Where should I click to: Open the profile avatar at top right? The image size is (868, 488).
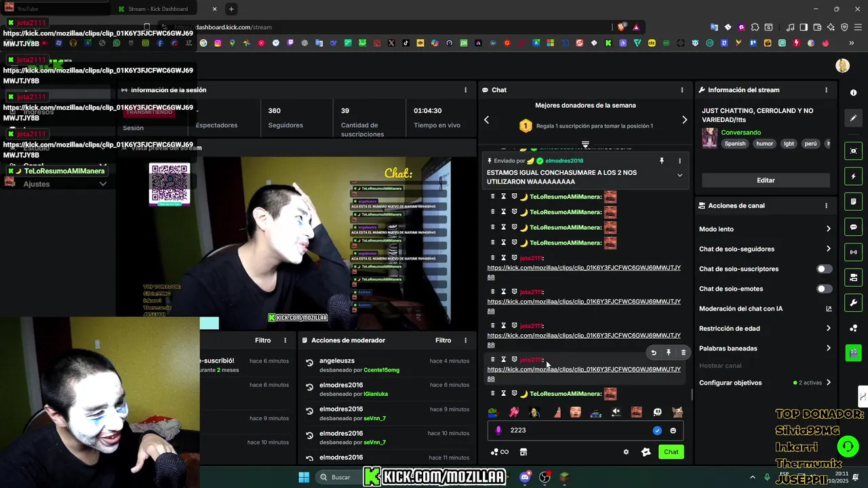tap(842, 65)
